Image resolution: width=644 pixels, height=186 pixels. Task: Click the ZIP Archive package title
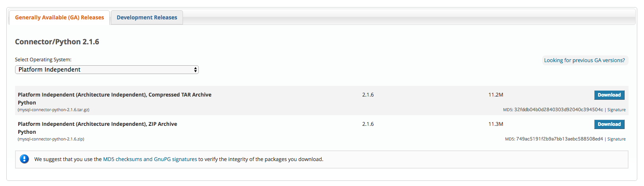(97, 124)
